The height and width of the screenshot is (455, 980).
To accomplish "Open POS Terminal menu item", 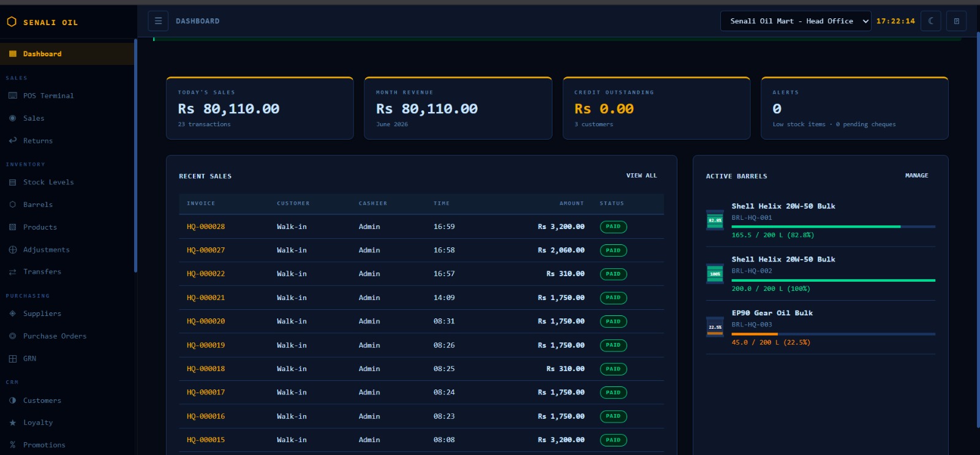I will (x=67, y=96).
